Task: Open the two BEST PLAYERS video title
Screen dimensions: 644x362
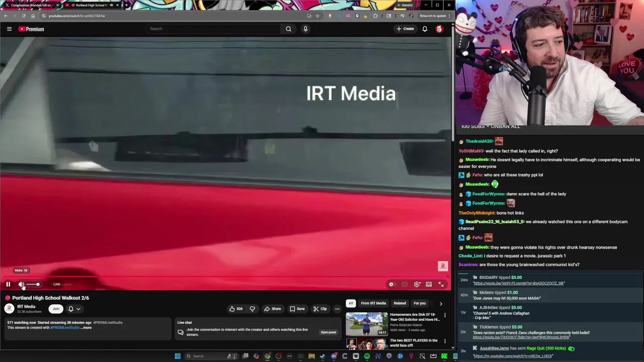Action: pos(414,343)
